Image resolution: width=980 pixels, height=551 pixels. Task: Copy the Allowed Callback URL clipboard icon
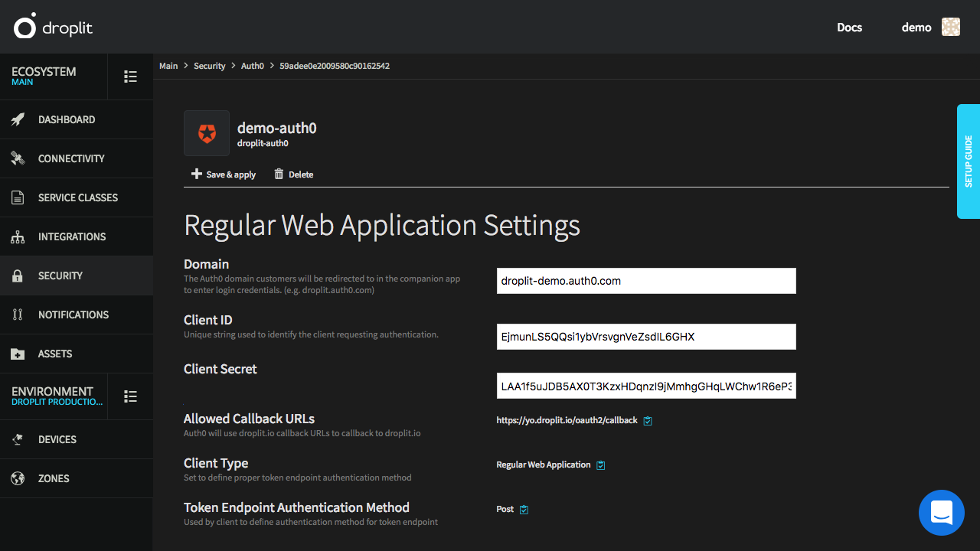pyautogui.click(x=648, y=421)
